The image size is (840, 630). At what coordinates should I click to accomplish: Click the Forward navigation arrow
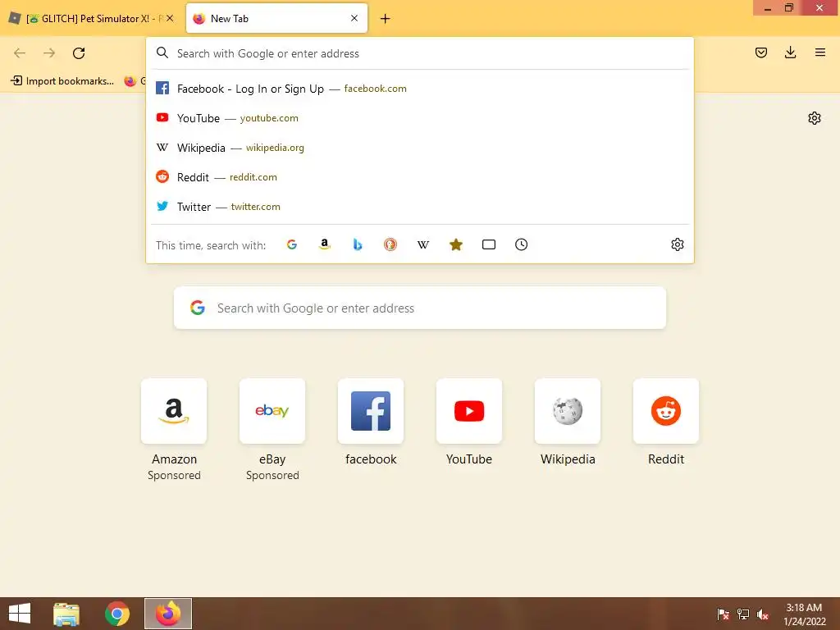[49, 53]
